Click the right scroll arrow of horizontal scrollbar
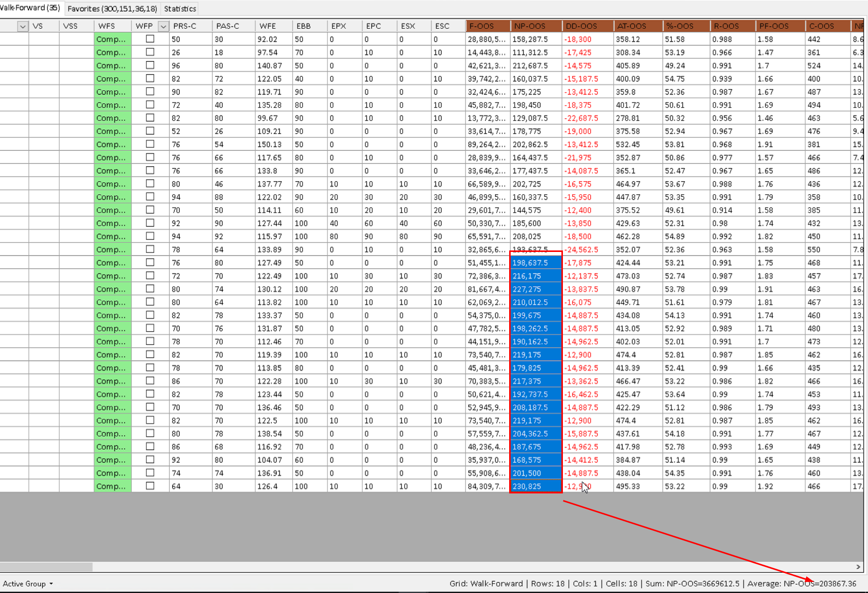The width and height of the screenshot is (868, 593). click(858, 567)
